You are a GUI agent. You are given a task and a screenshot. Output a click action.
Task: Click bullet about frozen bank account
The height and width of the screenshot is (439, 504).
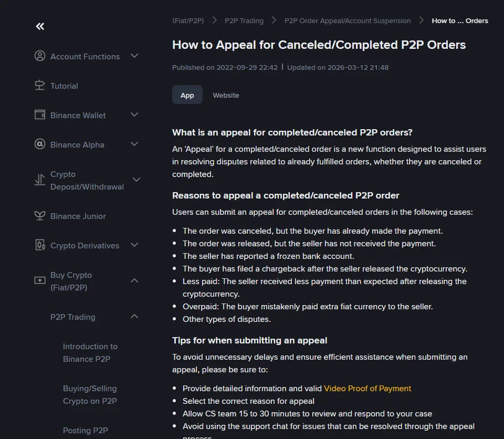pos(268,256)
